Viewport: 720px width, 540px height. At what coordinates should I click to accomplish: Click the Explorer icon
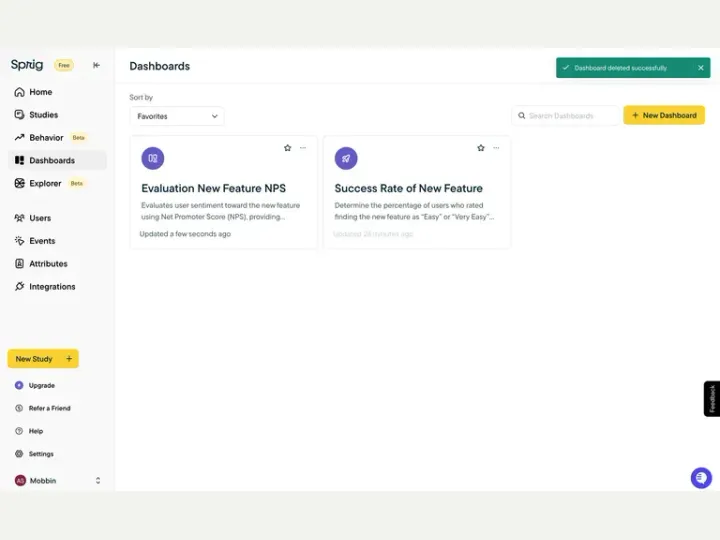pyautogui.click(x=19, y=183)
